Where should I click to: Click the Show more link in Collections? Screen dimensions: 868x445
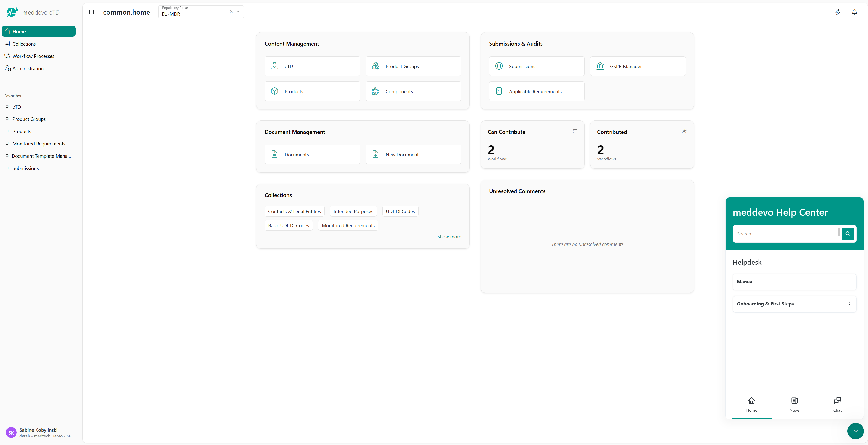[x=449, y=237]
